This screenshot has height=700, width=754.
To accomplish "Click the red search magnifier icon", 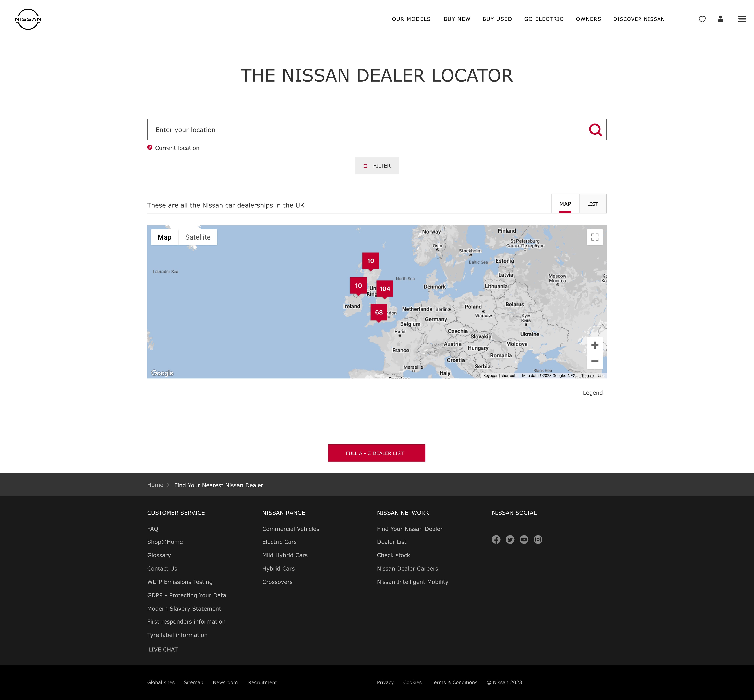I will tap(595, 130).
